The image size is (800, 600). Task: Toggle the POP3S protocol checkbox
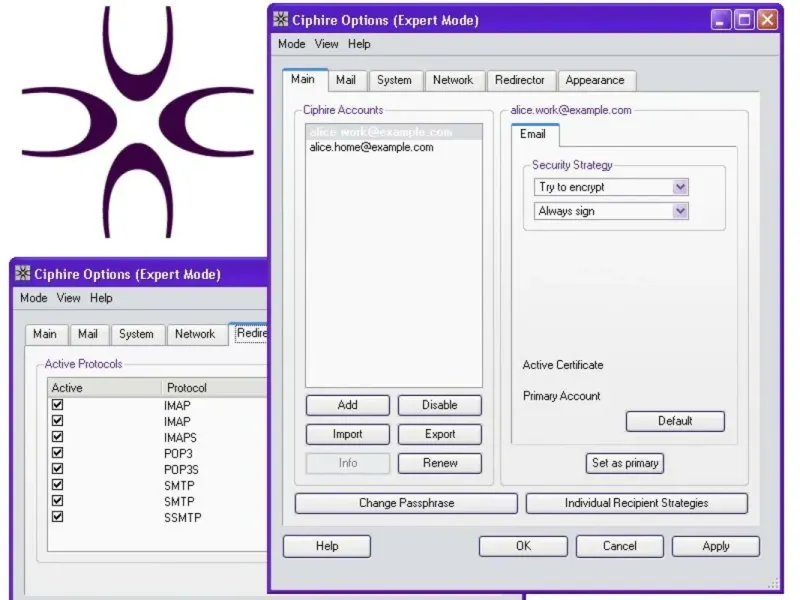pyautogui.click(x=58, y=468)
